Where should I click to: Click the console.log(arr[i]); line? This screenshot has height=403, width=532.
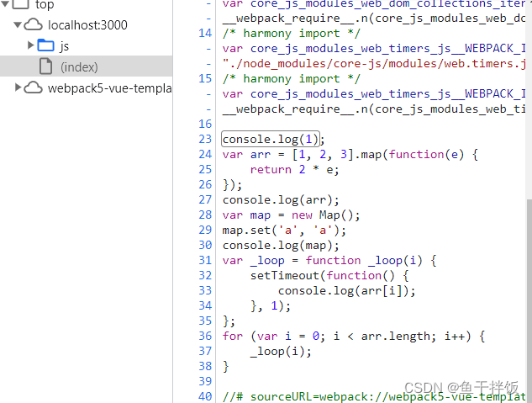pyautogui.click(x=347, y=291)
